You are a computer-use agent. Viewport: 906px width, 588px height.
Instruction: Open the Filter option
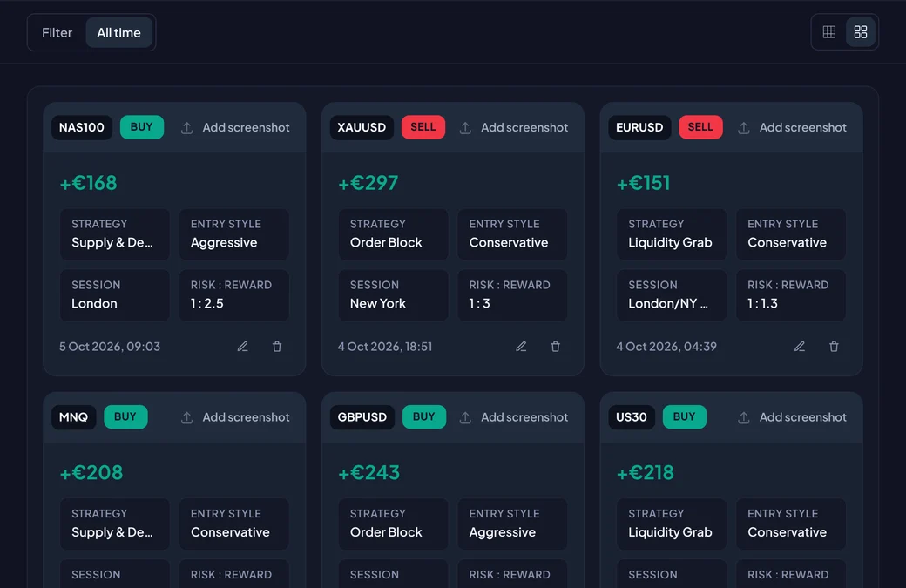pyautogui.click(x=57, y=33)
